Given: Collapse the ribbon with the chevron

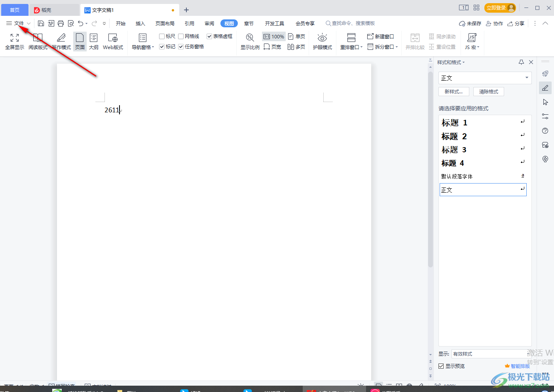Looking at the screenshot, I should click(x=545, y=23).
